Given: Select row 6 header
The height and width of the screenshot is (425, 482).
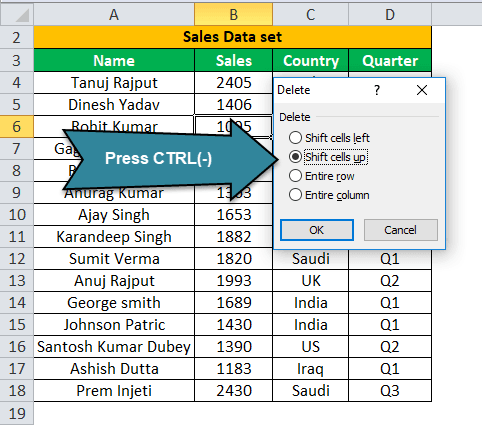Looking at the screenshot, I should [x=17, y=127].
